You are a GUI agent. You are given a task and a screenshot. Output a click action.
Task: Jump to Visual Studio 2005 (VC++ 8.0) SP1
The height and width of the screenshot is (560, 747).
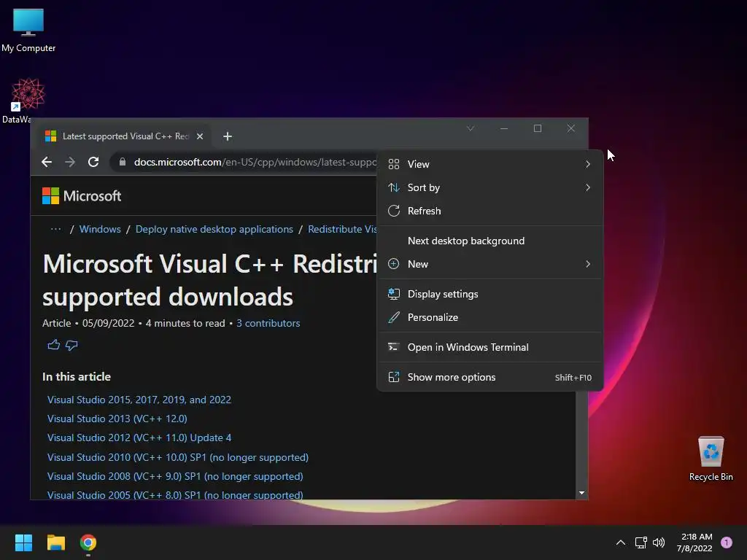[x=175, y=495]
